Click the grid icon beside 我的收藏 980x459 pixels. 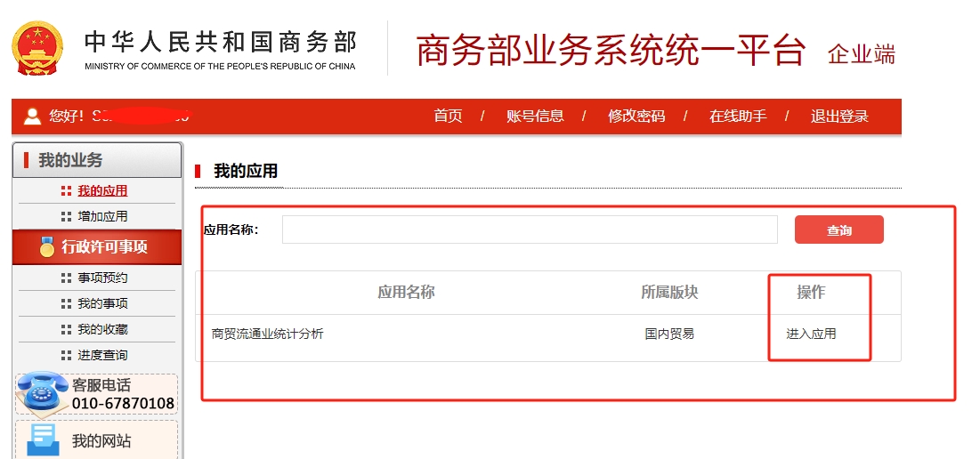coord(66,329)
